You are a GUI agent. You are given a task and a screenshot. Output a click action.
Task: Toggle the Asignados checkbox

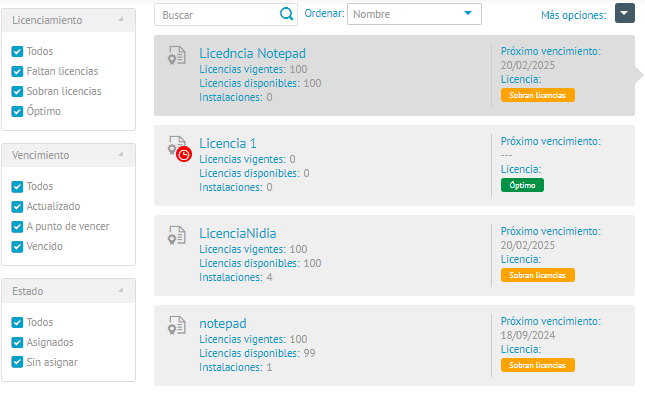point(17,342)
